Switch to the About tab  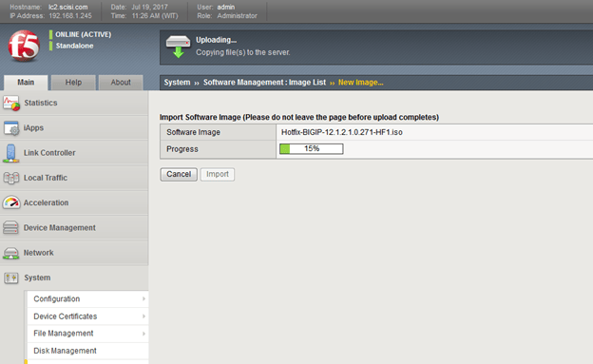coord(121,83)
